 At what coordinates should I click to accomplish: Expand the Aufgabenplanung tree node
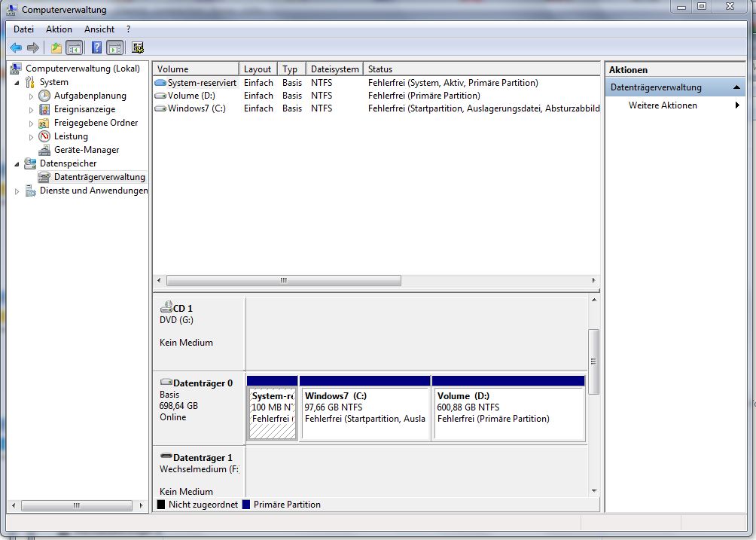(x=32, y=96)
